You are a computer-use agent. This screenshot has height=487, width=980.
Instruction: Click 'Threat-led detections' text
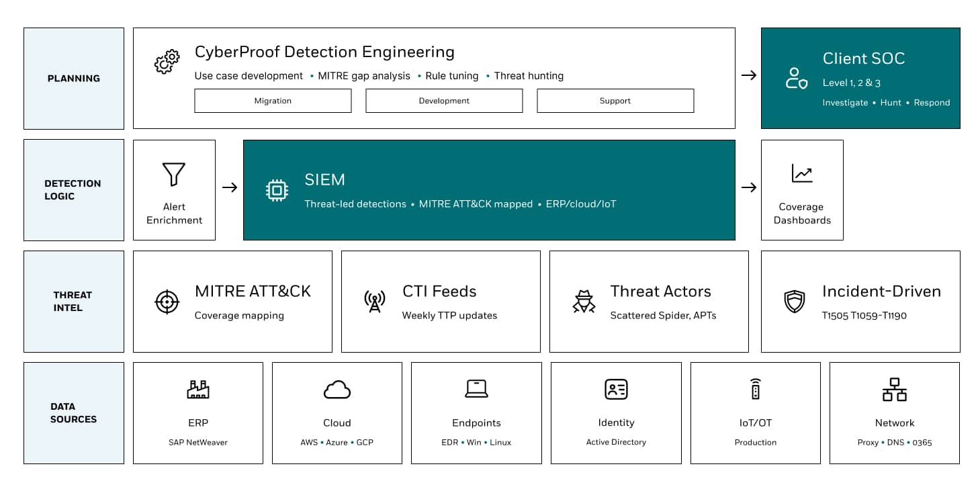[x=355, y=204]
